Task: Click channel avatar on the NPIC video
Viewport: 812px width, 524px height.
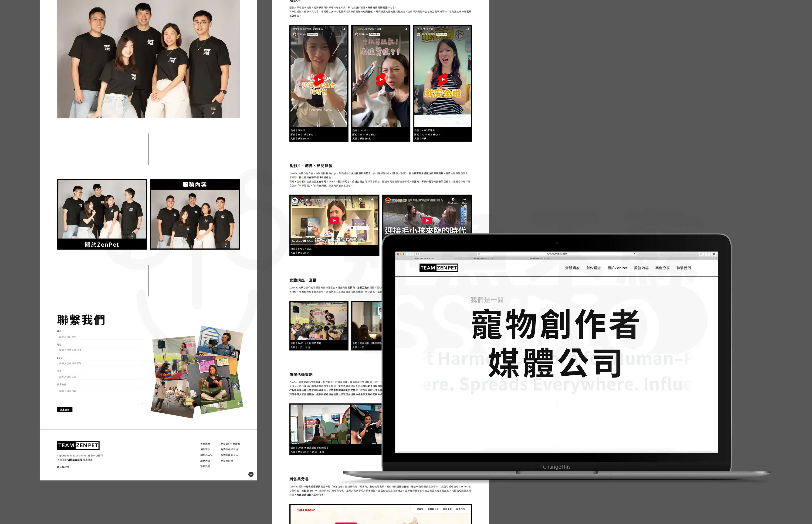Action: click(x=419, y=34)
